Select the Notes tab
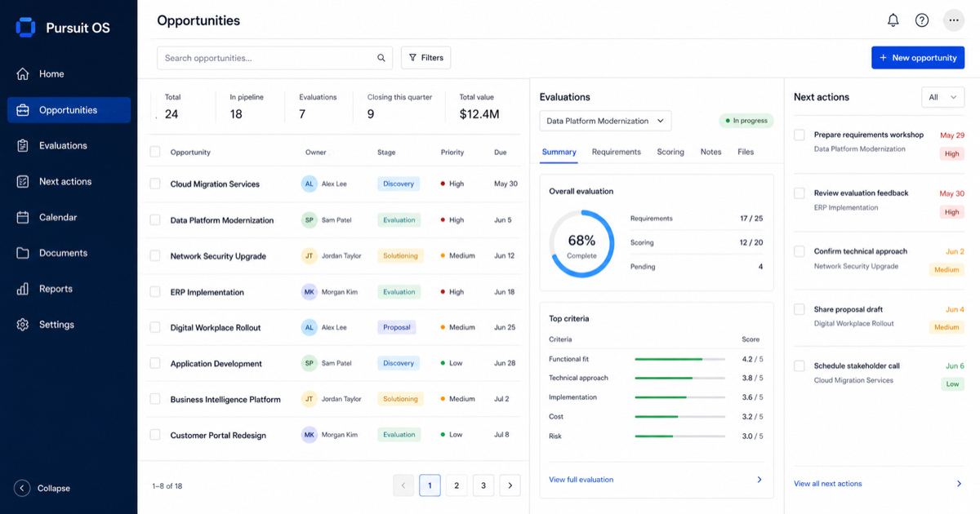 (710, 153)
